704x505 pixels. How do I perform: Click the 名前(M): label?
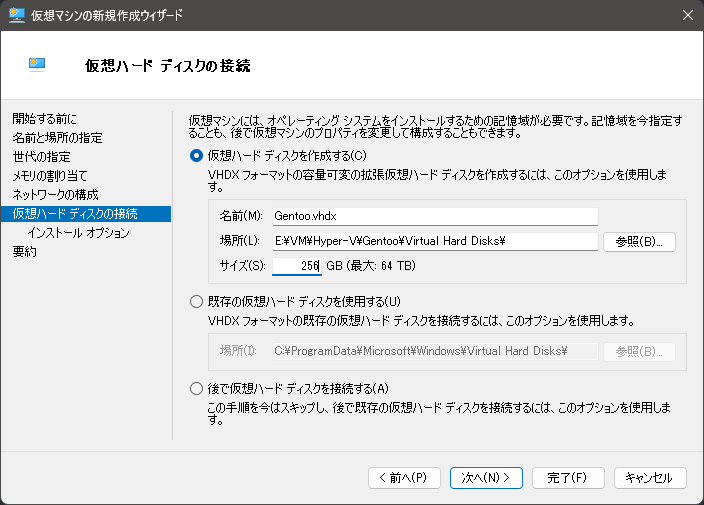241,216
